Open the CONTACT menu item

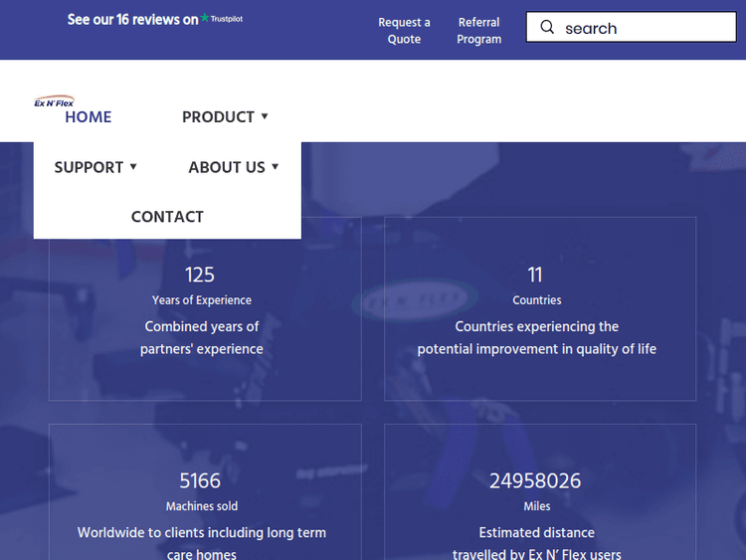pos(167,217)
